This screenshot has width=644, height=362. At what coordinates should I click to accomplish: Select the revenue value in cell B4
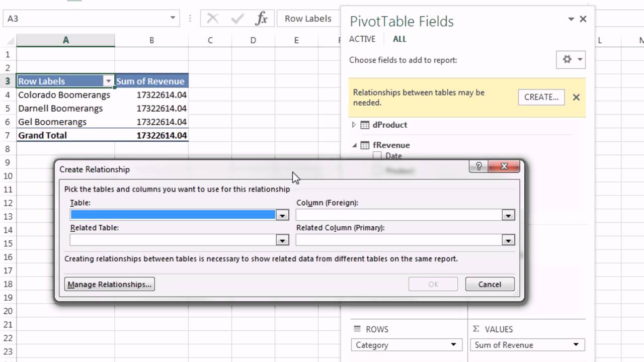[151, 95]
